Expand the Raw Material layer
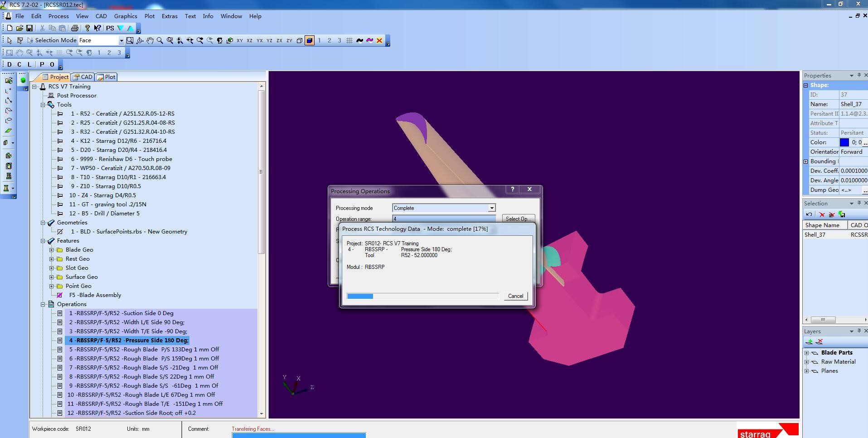Screen dimensions: 868x438 pyautogui.click(x=807, y=362)
